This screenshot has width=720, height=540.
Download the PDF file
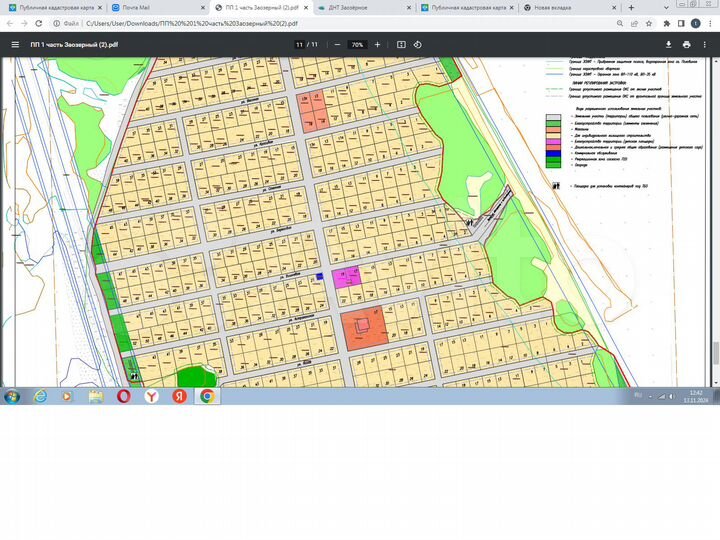(669, 45)
